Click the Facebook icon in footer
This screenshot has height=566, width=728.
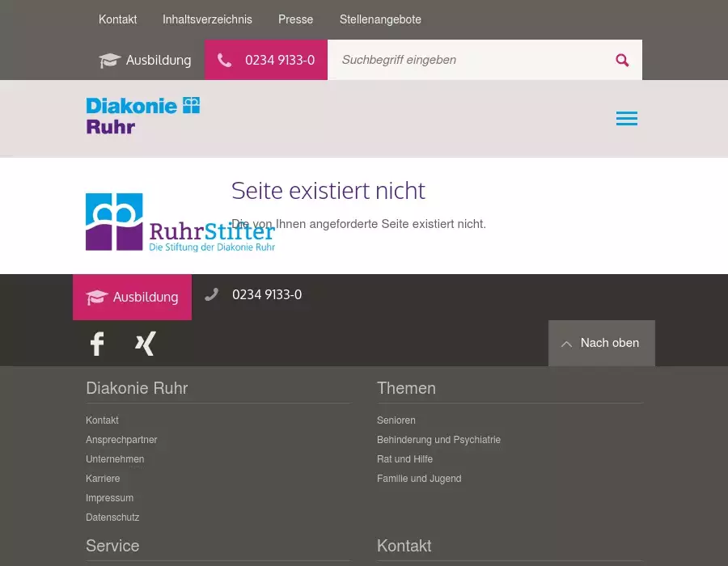pos(97,344)
